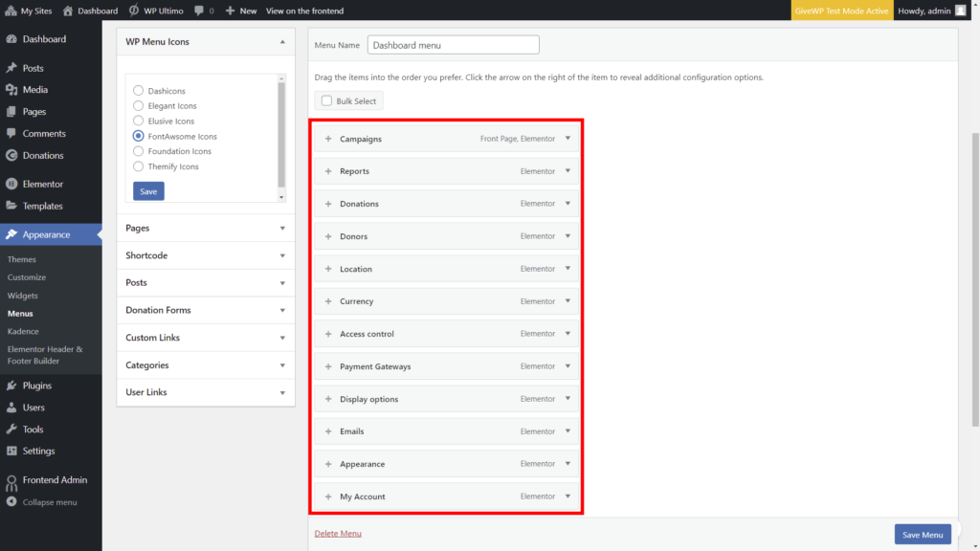The width and height of the screenshot is (980, 551).
Task: Collapse the admin sidebar menu
Action: (x=44, y=501)
